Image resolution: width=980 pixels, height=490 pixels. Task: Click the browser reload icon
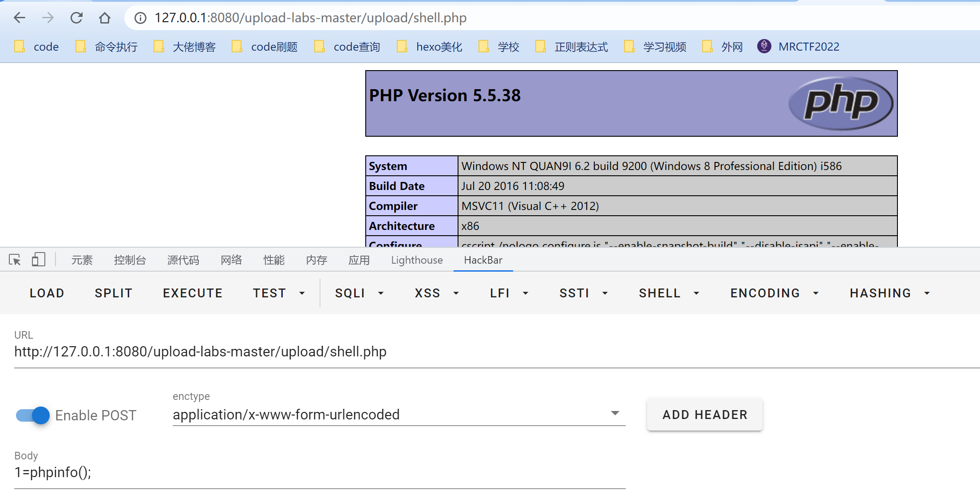tap(76, 18)
